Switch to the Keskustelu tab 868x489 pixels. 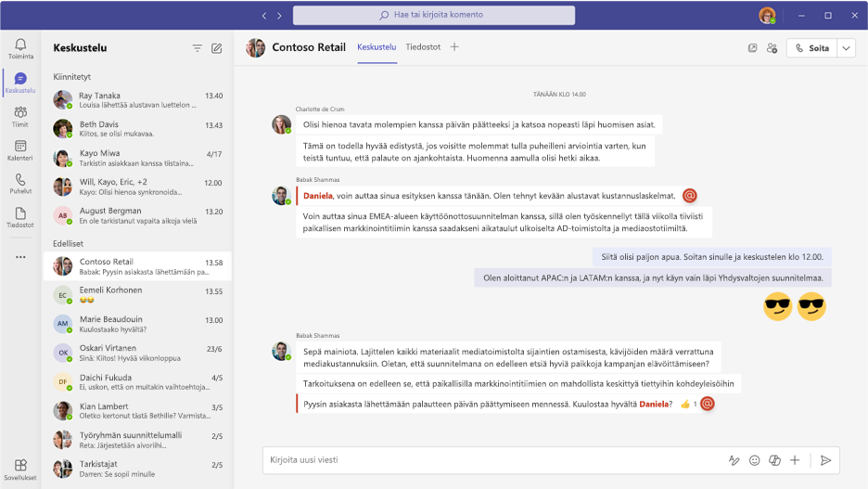377,47
